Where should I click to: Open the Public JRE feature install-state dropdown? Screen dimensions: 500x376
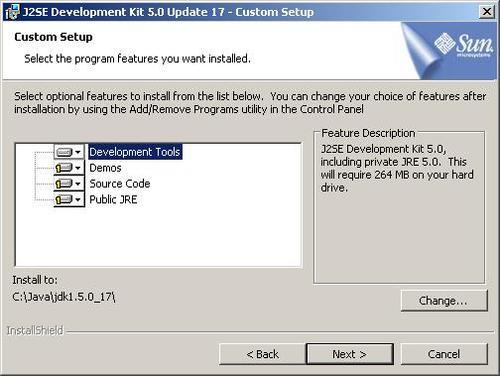tap(69, 199)
